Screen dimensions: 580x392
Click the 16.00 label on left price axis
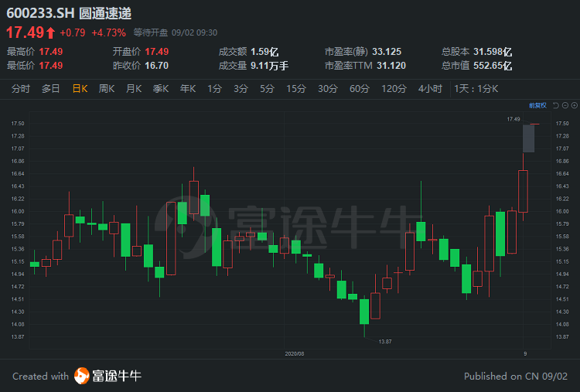[18, 212]
